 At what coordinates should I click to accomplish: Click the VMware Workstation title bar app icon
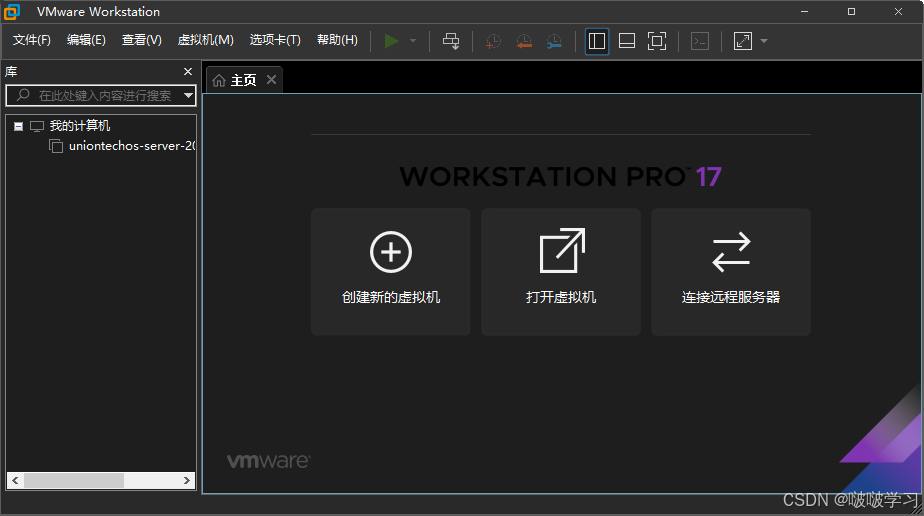pyautogui.click(x=12, y=11)
